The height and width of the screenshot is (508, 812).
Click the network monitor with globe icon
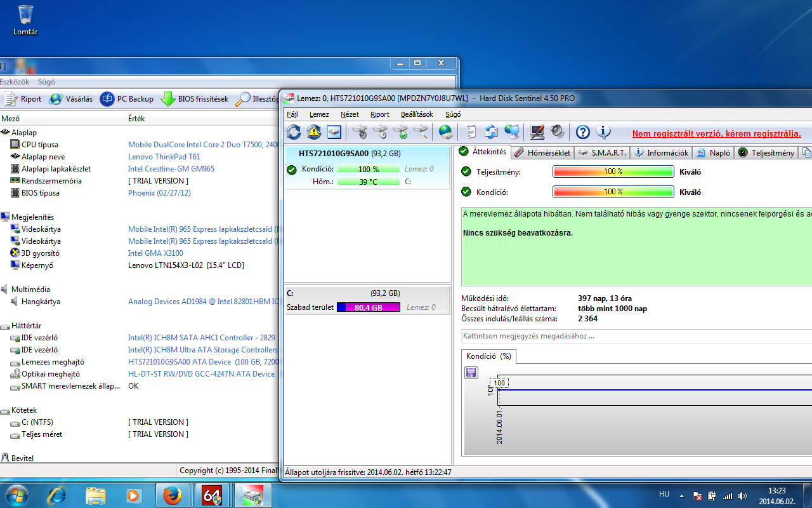512,132
